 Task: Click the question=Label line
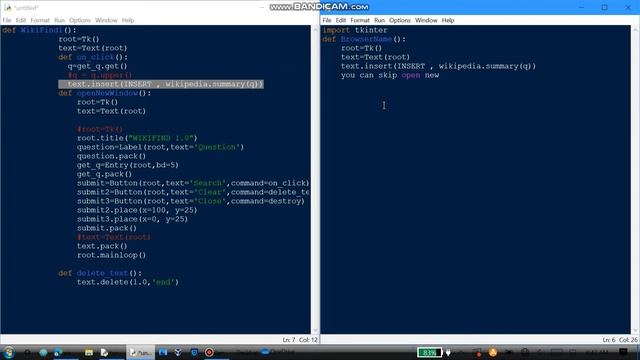click(160, 147)
